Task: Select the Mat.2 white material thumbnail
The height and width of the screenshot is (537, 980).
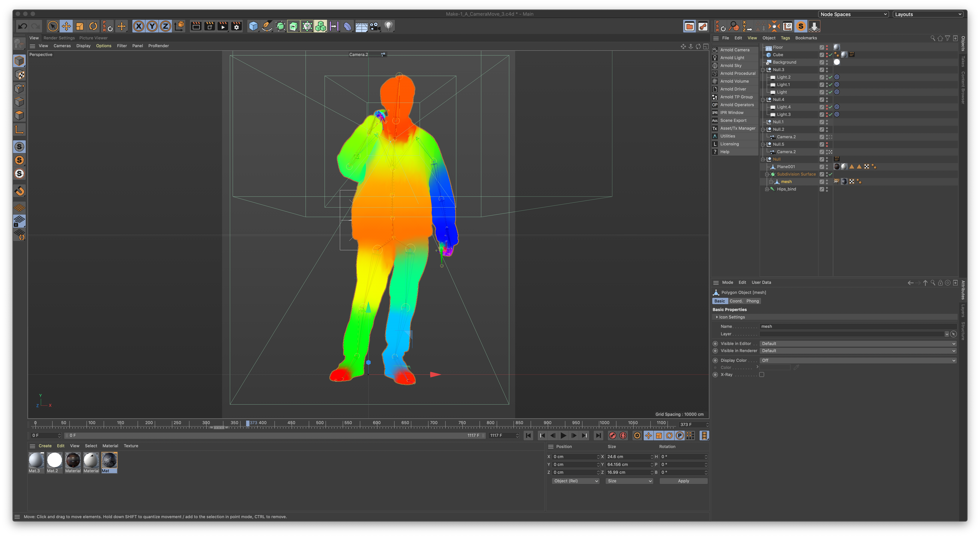Action: (54, 460)
